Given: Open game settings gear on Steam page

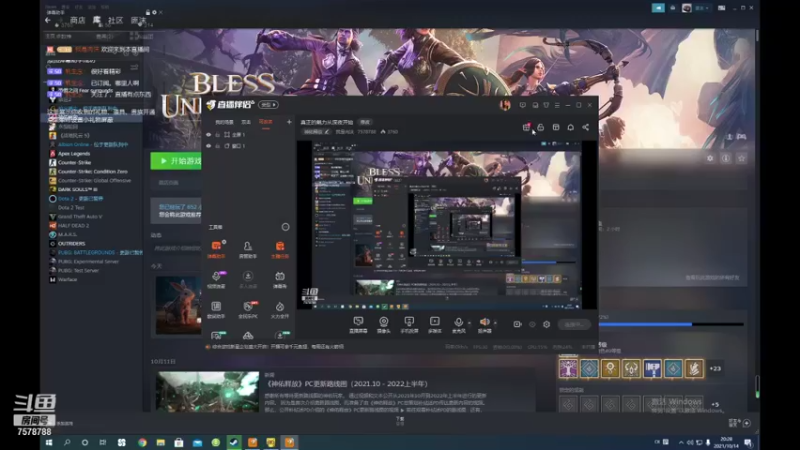Looking at the screenshot, I should (710, 158).
